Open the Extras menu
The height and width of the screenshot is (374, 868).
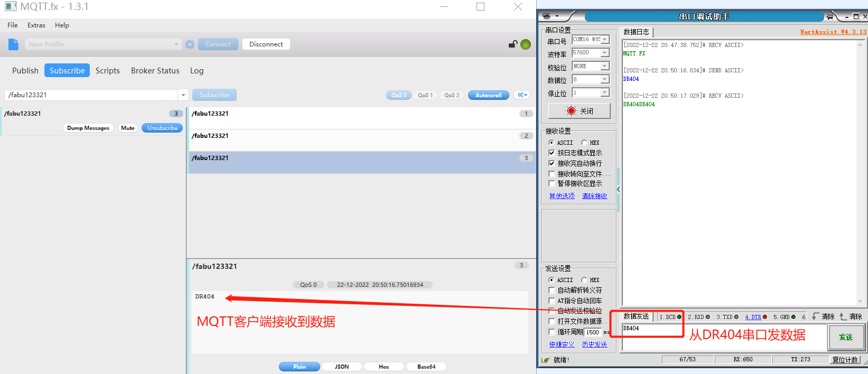(x=36, y=25)
